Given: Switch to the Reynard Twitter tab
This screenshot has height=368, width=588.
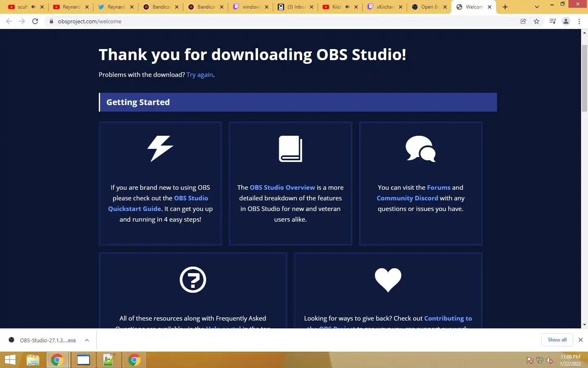Looking at the screenshot, I should click(111, 7).
